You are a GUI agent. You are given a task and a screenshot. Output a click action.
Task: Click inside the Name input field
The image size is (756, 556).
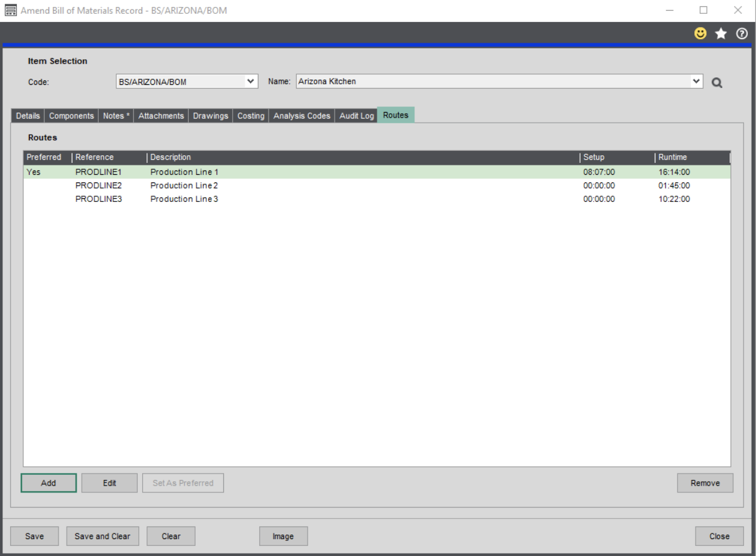click(491, 81)
